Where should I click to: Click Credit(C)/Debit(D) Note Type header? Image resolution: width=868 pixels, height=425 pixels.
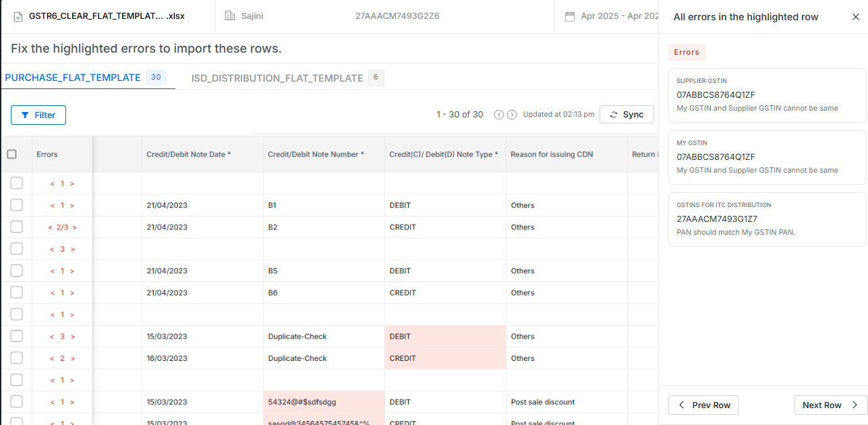[x=444, y=154]
